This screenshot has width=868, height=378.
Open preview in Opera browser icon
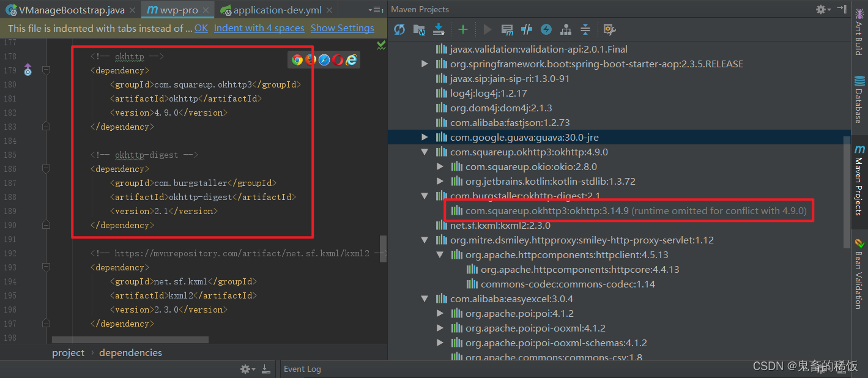(338, 59)
